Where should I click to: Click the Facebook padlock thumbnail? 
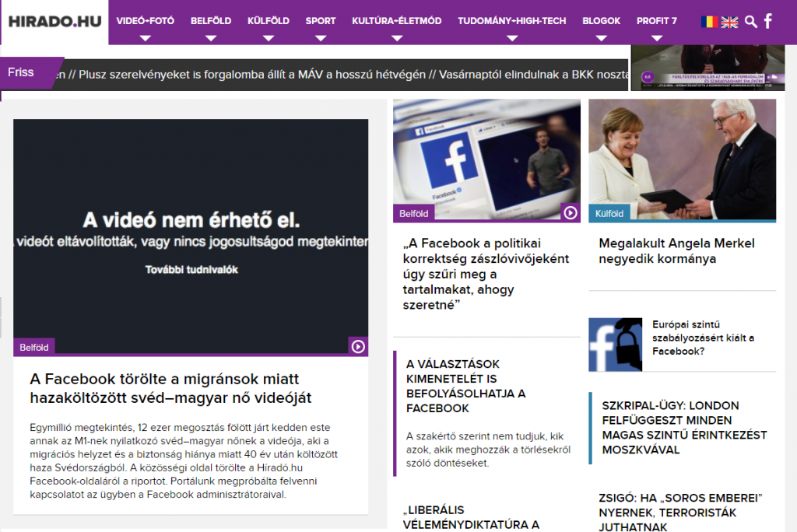tap(615, 345)
